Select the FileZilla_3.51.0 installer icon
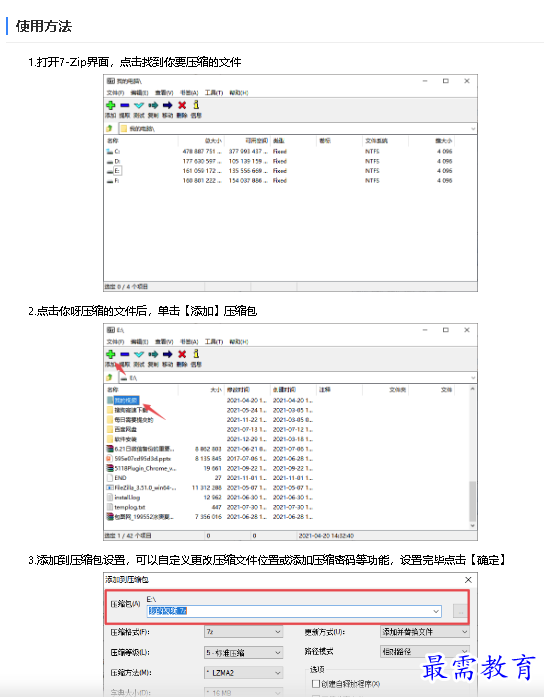544x699 pixels. click(109, 488)
